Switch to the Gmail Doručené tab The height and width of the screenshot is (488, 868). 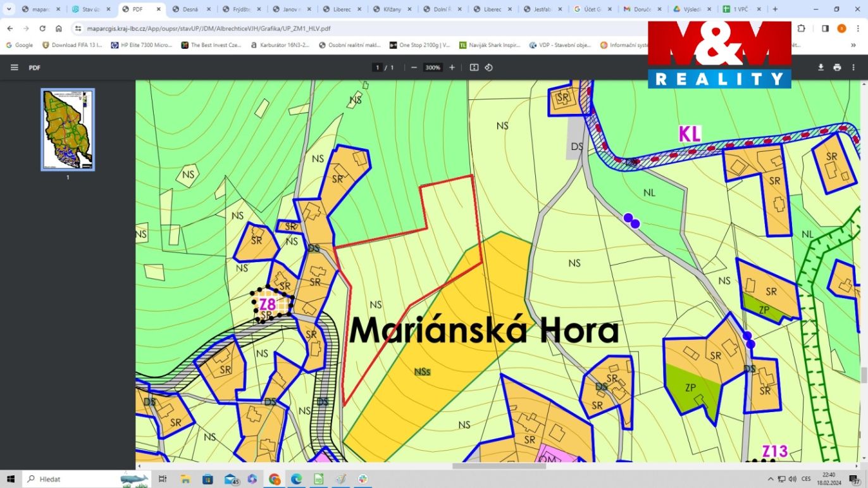pyautogui.click(x=642, y=9)
